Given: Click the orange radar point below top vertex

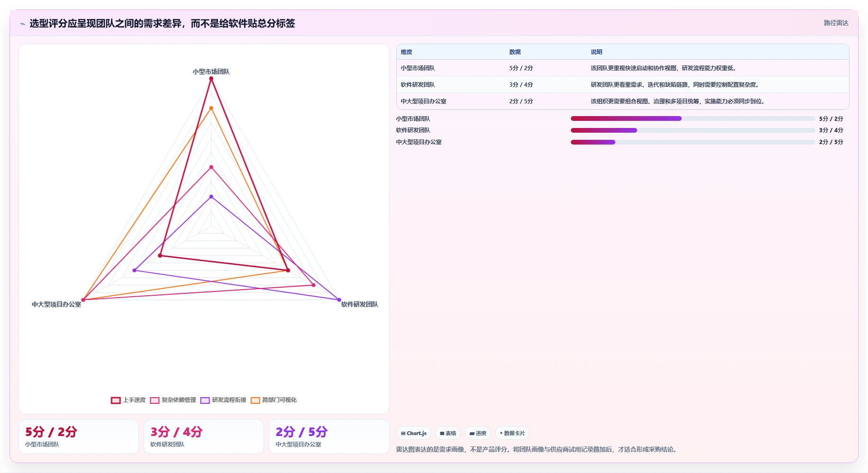Looking at the screenshot, I should point(211,108).
